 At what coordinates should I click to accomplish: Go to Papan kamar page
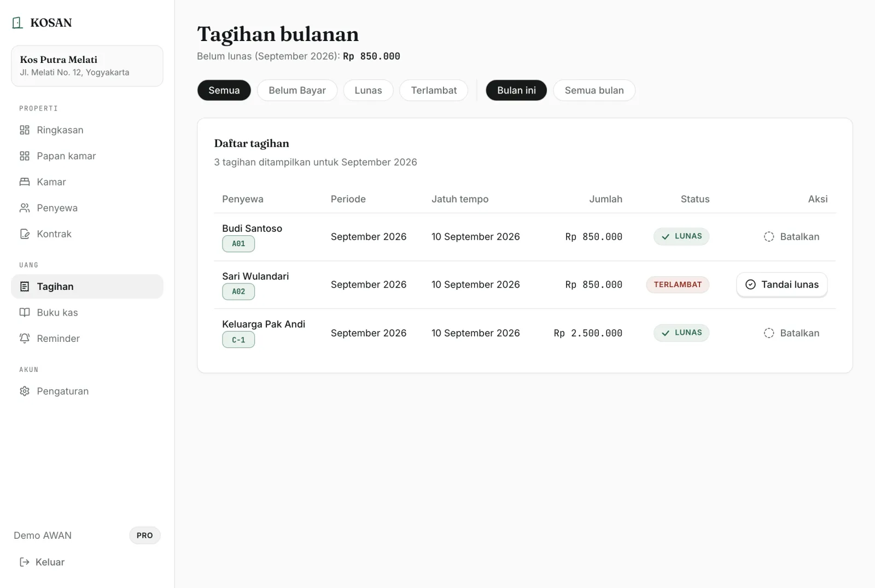[x=87, y=156]
